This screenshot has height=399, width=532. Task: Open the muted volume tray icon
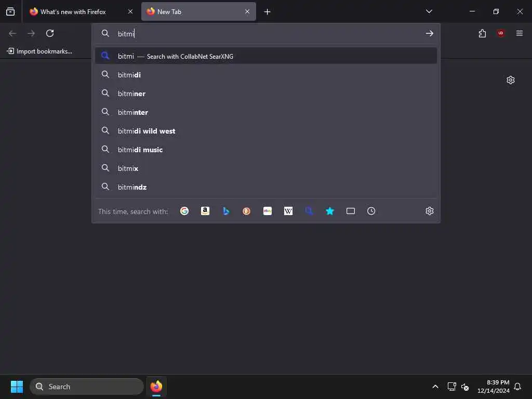point(465,387)
